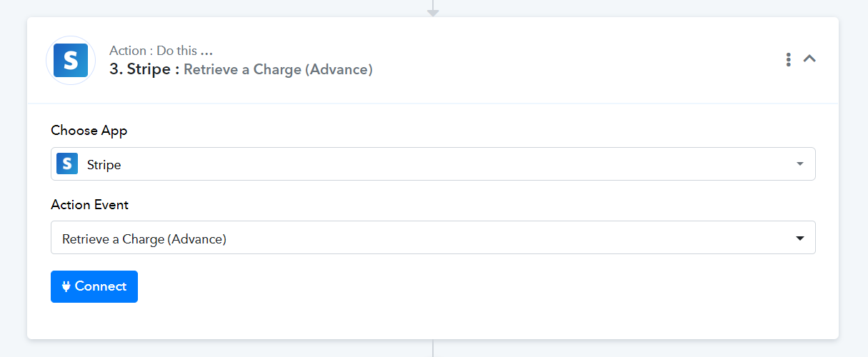Click the "Action : Do this ..." header text

(161, 51)
